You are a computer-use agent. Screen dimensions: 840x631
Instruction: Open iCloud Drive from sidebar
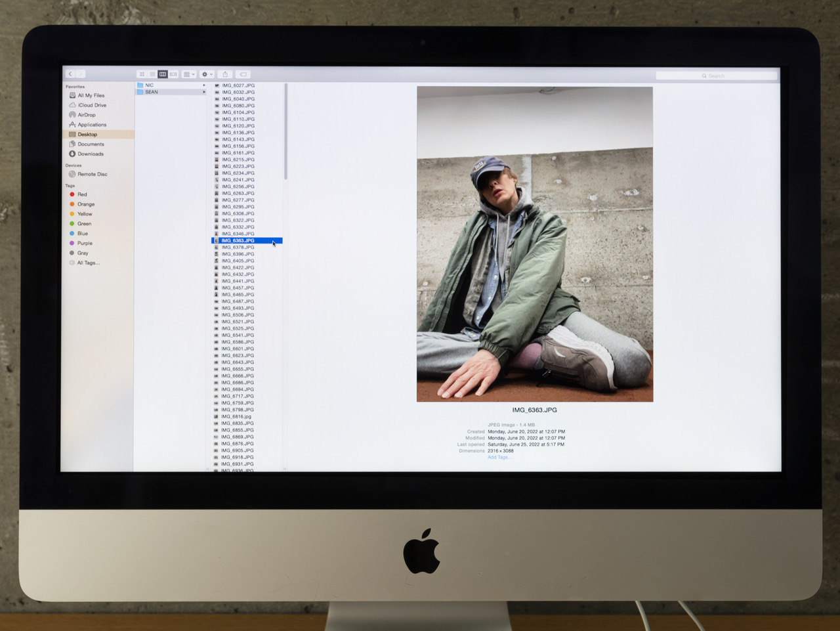[x=91, y=105]
